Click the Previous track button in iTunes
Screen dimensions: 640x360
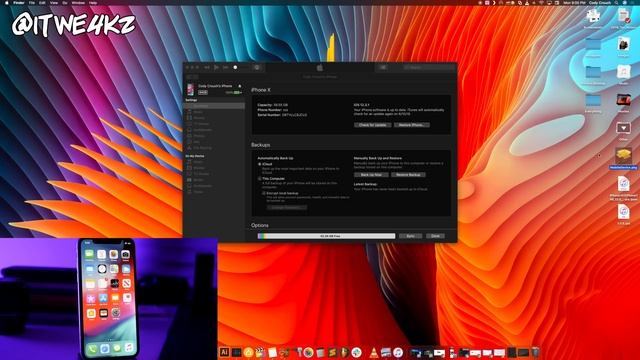pos(207,67)
